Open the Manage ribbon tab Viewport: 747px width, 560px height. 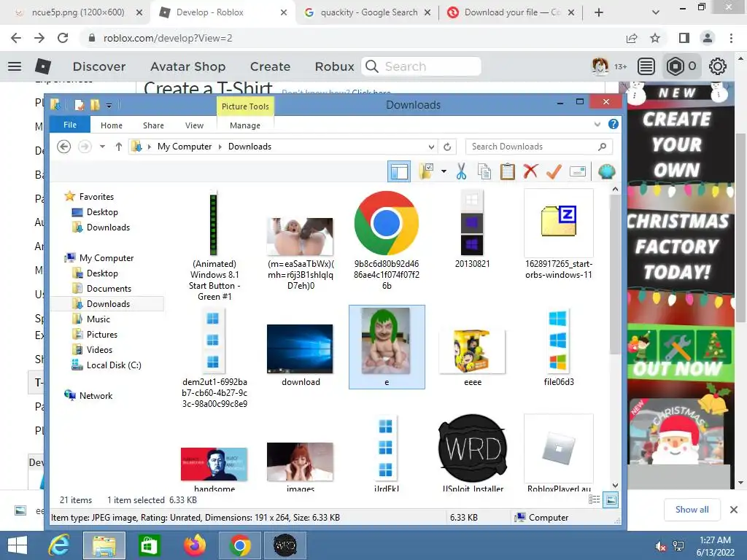(245, 125)
